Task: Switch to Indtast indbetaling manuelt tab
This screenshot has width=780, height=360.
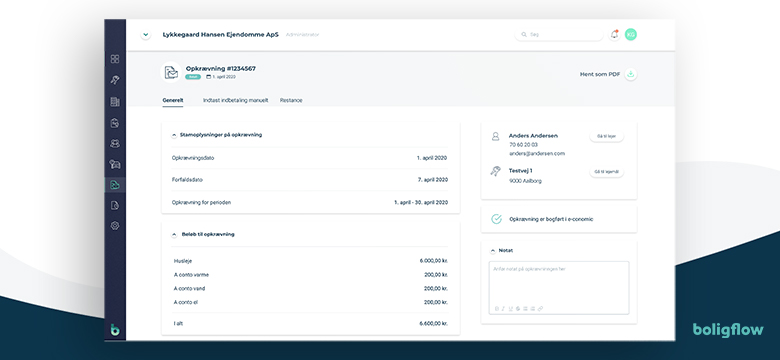Action: [x=235, y=100]
